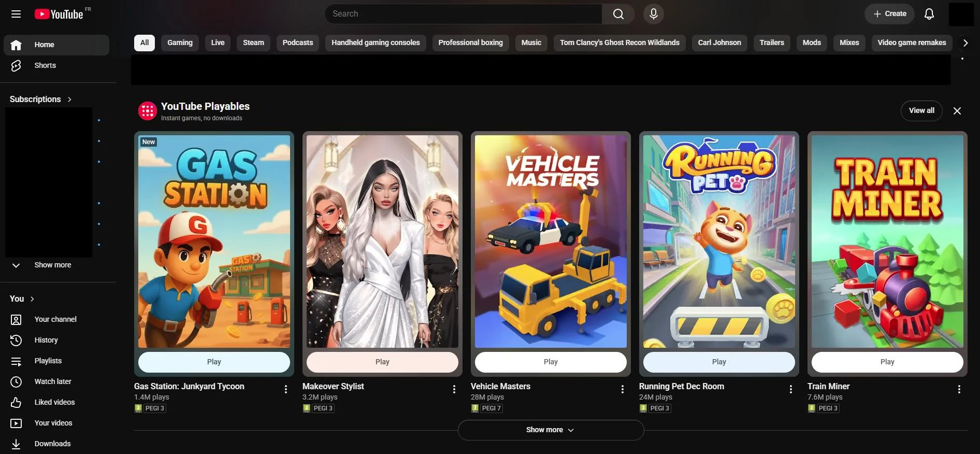
Task: Click View all Playables button
Action: click(921, 111)
